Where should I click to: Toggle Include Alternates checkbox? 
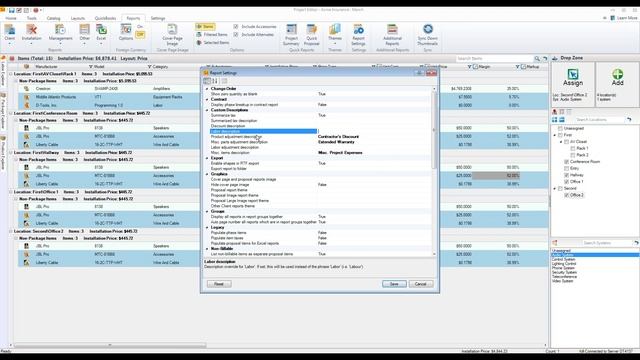pos(236,35)
